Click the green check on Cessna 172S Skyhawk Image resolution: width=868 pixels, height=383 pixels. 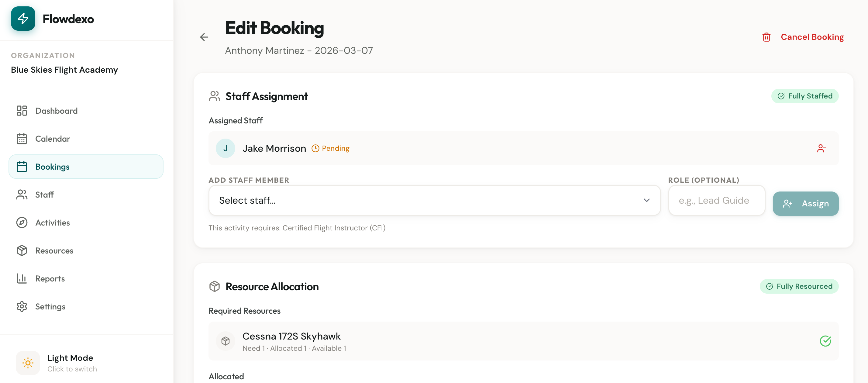(825, 341)
